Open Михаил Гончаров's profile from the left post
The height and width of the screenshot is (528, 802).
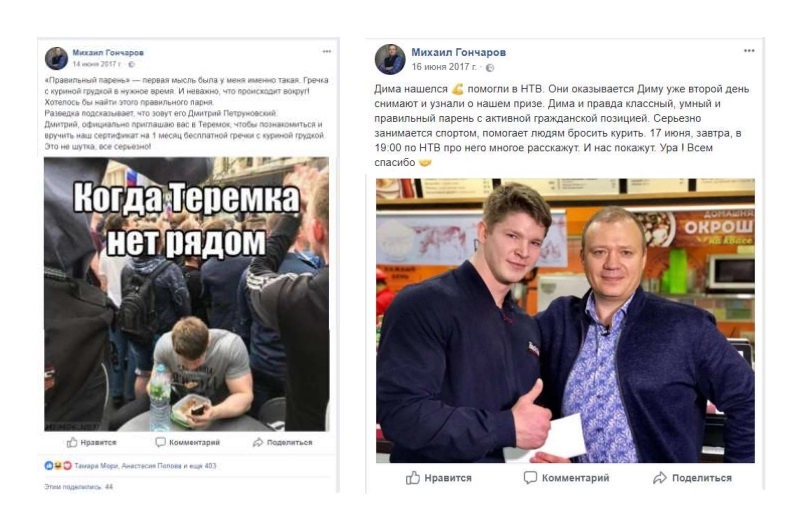108,53
